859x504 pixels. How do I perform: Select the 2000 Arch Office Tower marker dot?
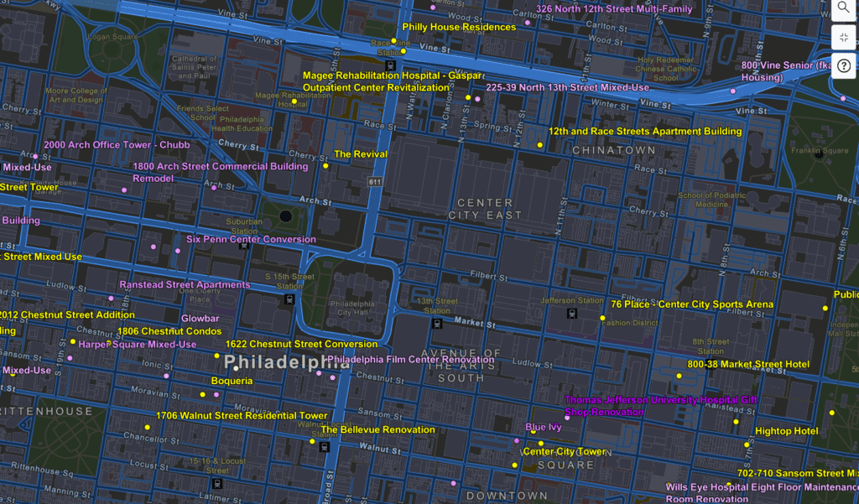35,157
